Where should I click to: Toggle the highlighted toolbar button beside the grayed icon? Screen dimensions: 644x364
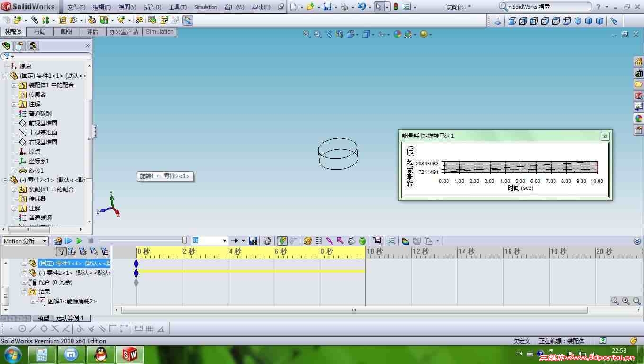188,20
